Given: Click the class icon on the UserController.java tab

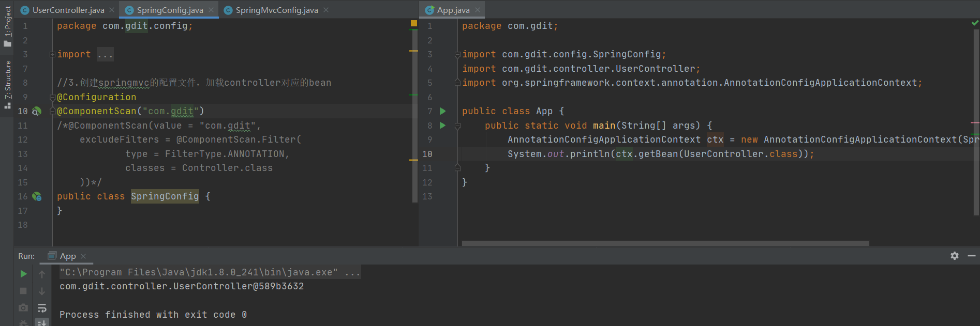Looking at the screenshot, I should [24, 10].
